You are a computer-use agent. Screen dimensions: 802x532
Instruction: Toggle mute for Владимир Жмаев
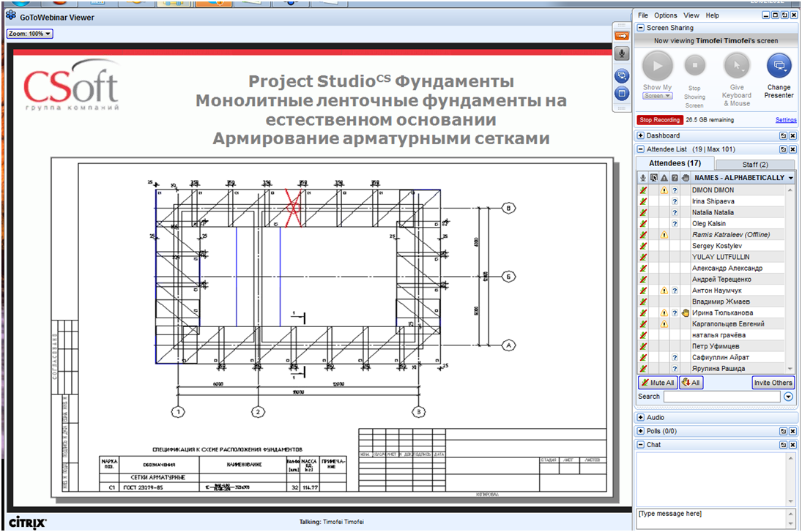(x=643, y=301)
